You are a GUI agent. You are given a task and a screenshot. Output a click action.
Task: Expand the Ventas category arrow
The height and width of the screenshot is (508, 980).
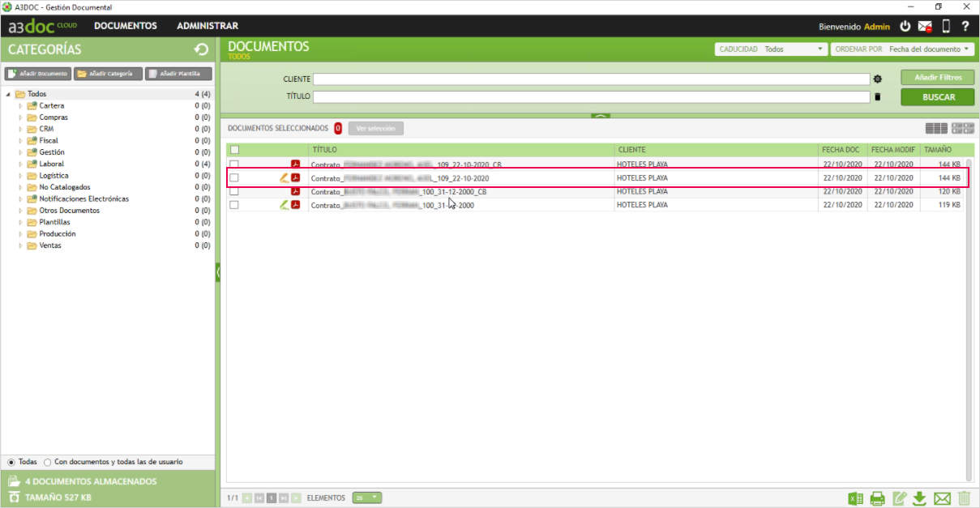(x=21, y=245)
